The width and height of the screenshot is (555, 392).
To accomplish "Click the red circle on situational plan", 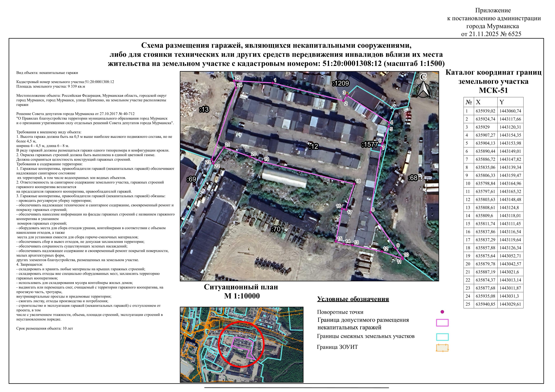I will pos(241,344).
